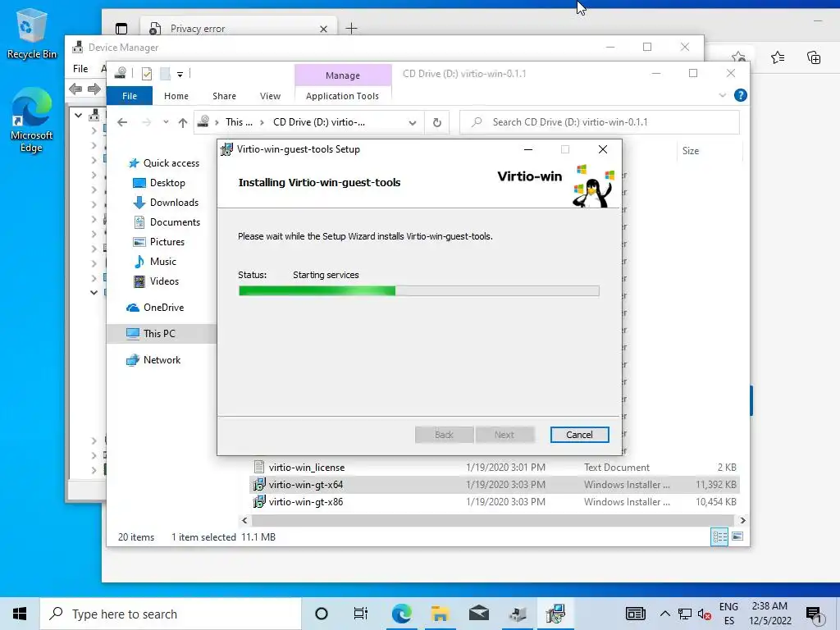Switch to large icons view layout
This screenshot has height=630, width=840.
737,536
